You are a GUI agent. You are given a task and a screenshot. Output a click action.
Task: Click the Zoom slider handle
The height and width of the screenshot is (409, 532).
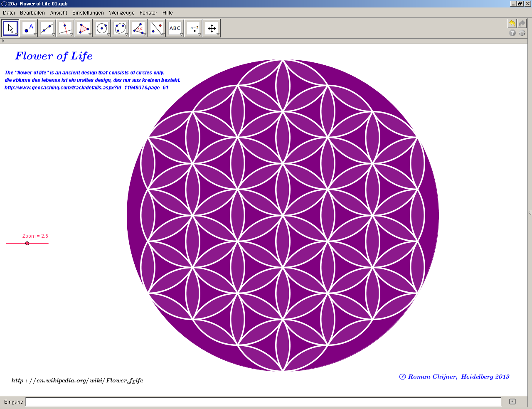tap(27, 243)
